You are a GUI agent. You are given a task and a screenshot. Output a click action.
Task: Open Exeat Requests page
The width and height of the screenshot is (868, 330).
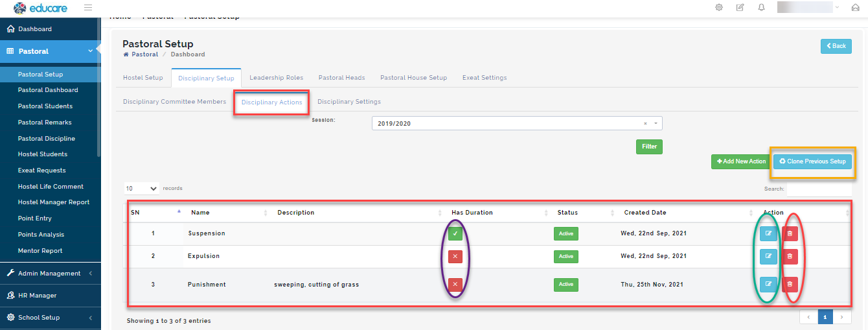(42, 171)
